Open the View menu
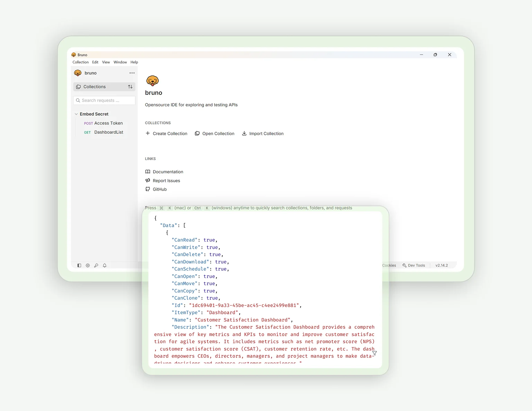Viewport: 532px width, 411px height. 106,62
